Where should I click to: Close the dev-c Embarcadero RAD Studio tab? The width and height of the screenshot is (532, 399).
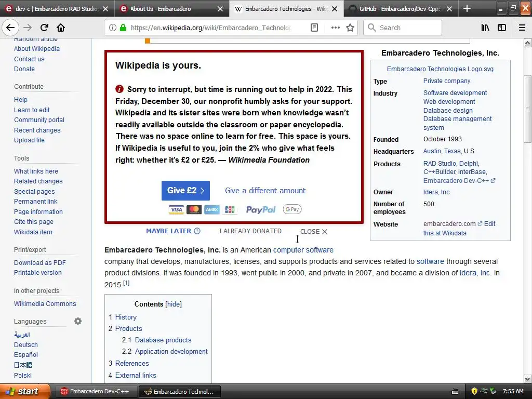(105, 9)
